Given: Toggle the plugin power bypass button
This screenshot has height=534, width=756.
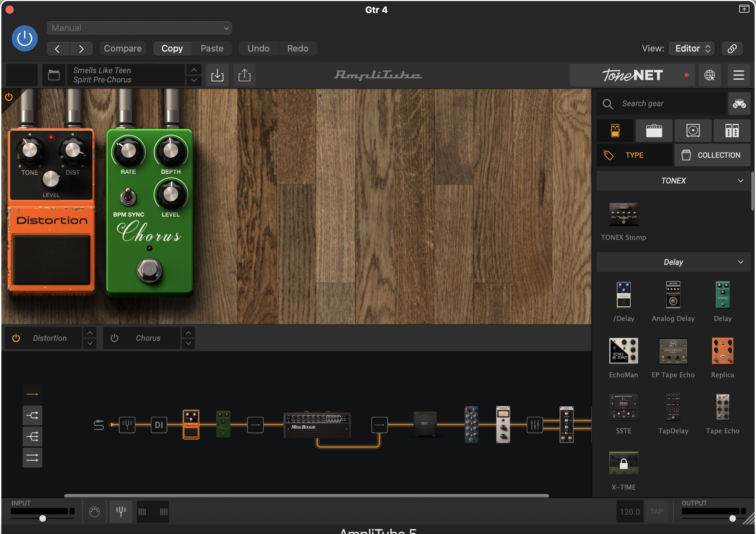Looking at the screenshot, I should (x=25, y=38).
